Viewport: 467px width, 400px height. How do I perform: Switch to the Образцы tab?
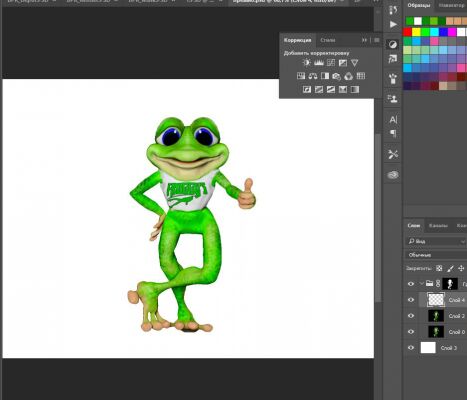pyautogui.click(x=419, y=6)
